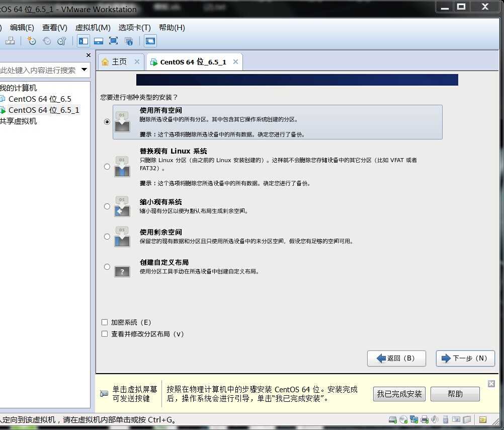The height and width of the screenshot is (430, 504).
Task: Select the '缩小现有系统' radio button
Action: coord(107,206)
